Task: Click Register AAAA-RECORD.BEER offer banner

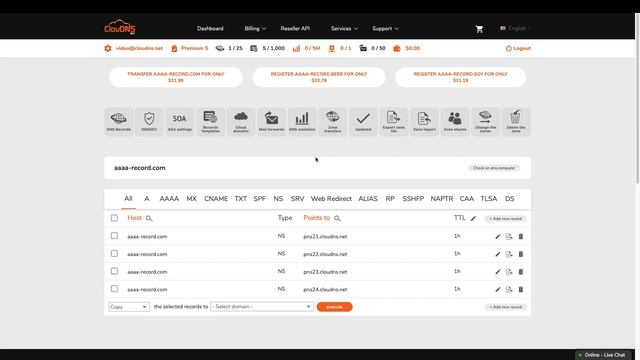Action: point(319,77)
